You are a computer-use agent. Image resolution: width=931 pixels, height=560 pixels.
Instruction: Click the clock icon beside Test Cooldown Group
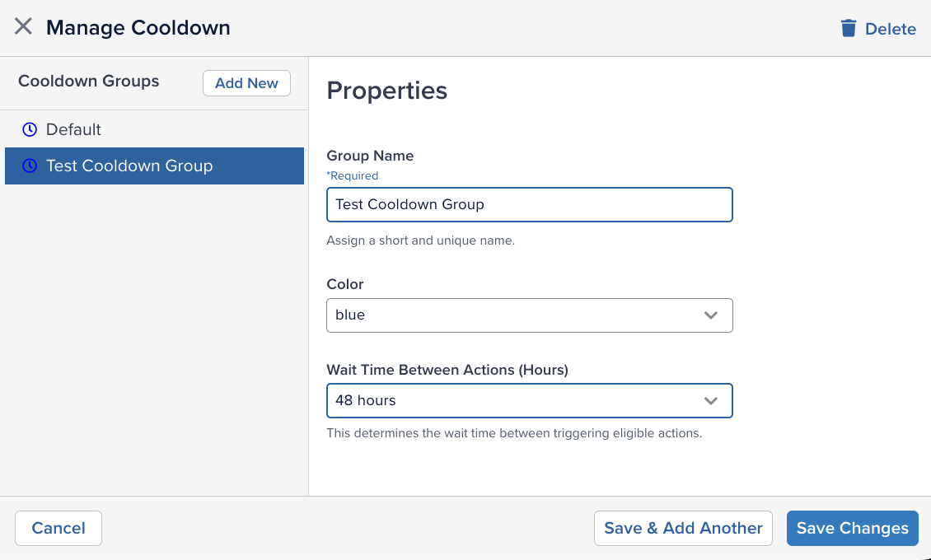30,166
